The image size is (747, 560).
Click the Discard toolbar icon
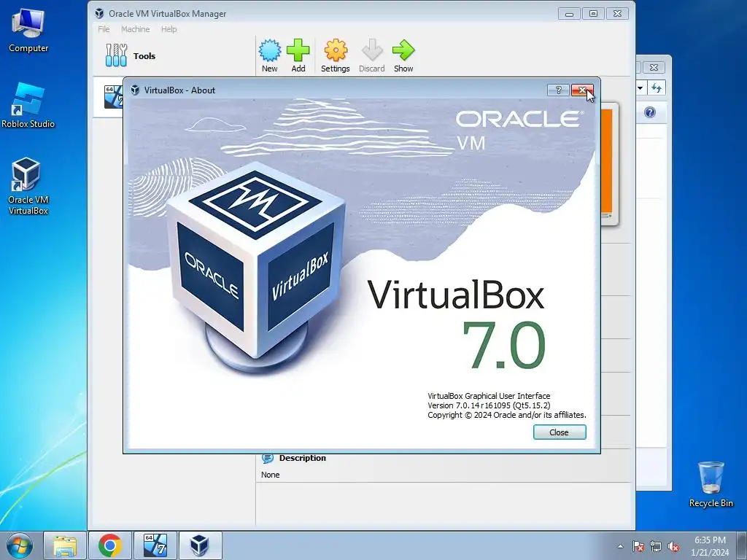pos(371,55)
